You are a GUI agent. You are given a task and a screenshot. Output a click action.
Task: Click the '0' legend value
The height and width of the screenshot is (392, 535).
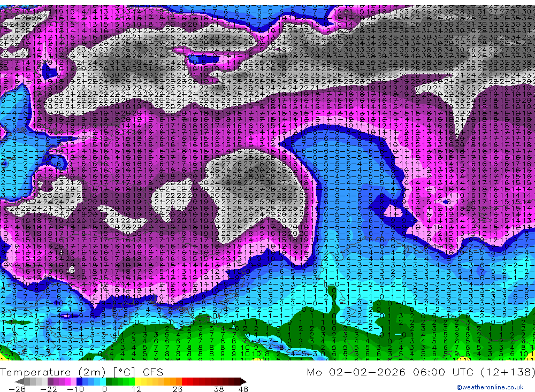105,389
